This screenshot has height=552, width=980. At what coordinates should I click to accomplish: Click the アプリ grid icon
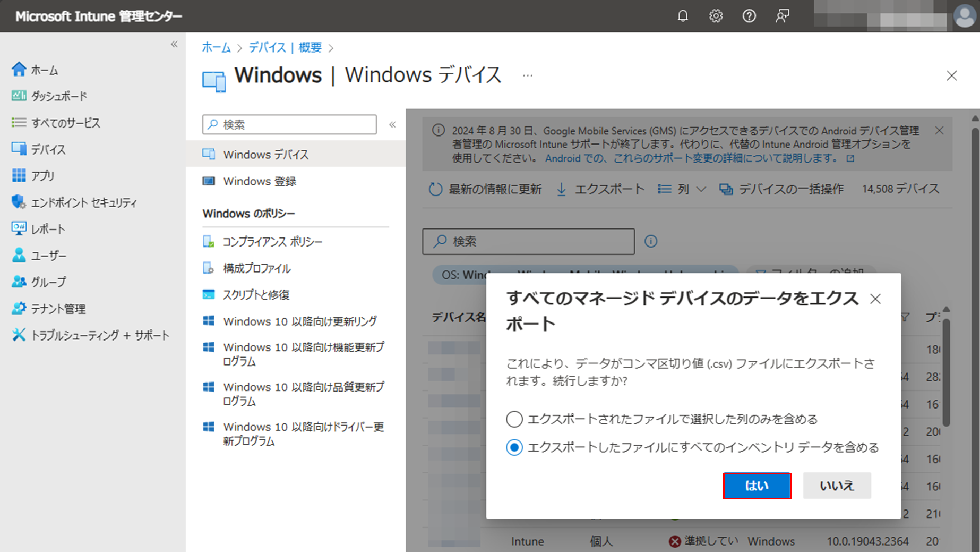pyautogui.click(x=19, y=175)
